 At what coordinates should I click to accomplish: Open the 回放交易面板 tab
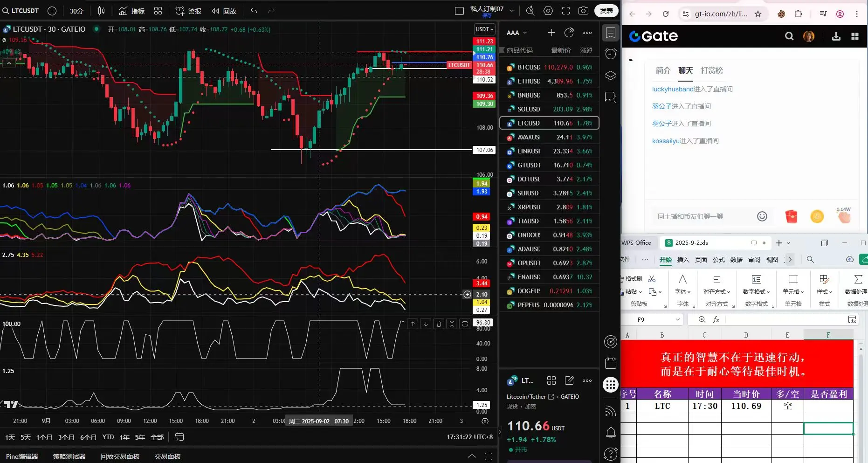(x=120, y=456)
